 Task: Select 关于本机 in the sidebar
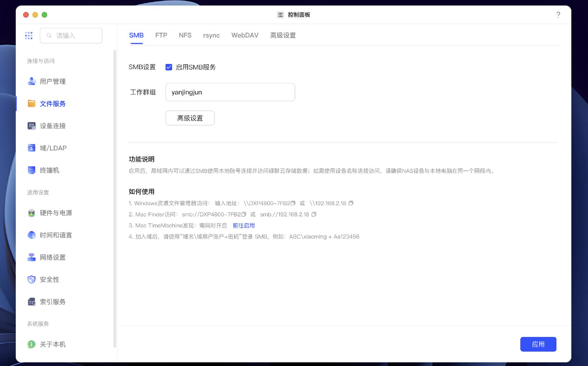53,344
